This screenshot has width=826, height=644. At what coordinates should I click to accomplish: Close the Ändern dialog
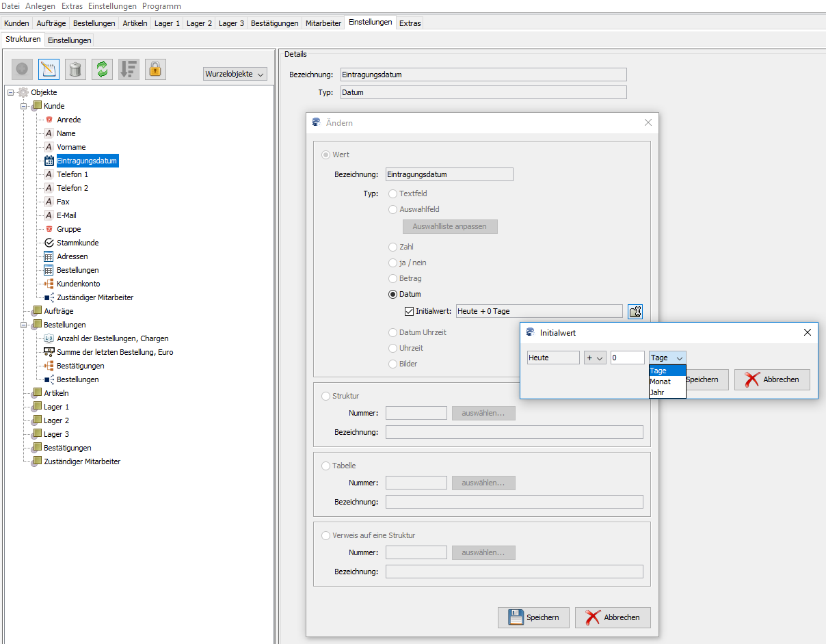click(x=648, y=122)
